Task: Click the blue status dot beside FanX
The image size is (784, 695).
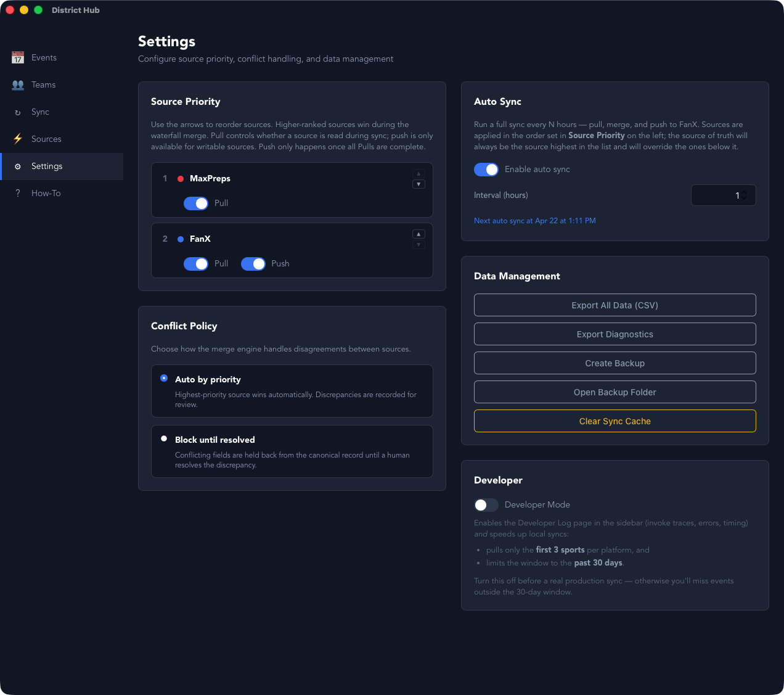Action: pyautogui.click(x=179, y=239)
